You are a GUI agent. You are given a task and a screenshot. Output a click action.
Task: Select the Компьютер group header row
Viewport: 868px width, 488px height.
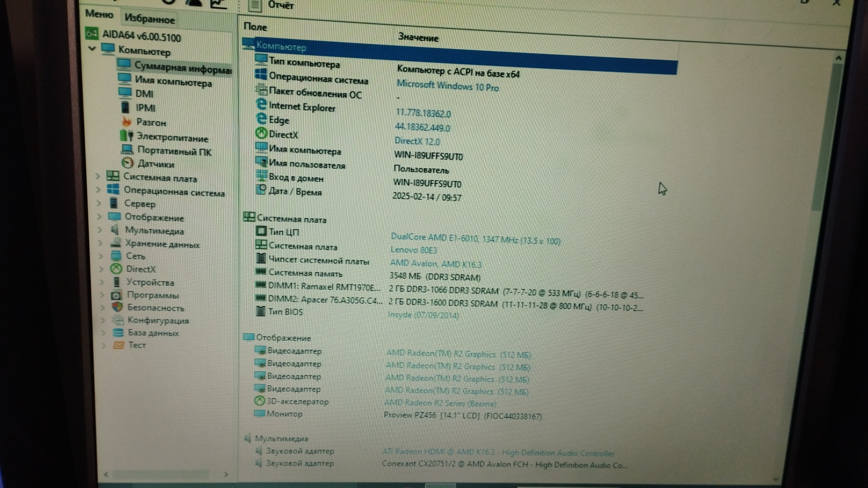point(459,56)
